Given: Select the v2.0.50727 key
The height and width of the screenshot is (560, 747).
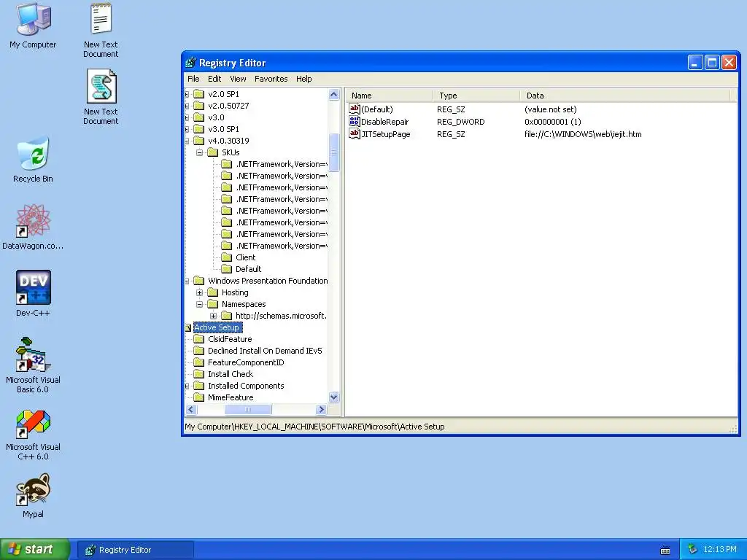Looking at the screenshot, I should click(228, 106).
